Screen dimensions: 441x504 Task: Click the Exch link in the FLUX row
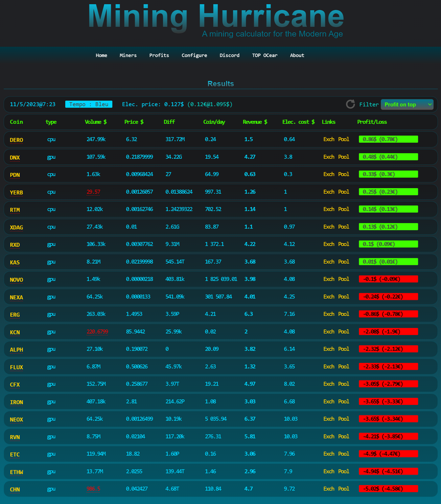(329, 366)
